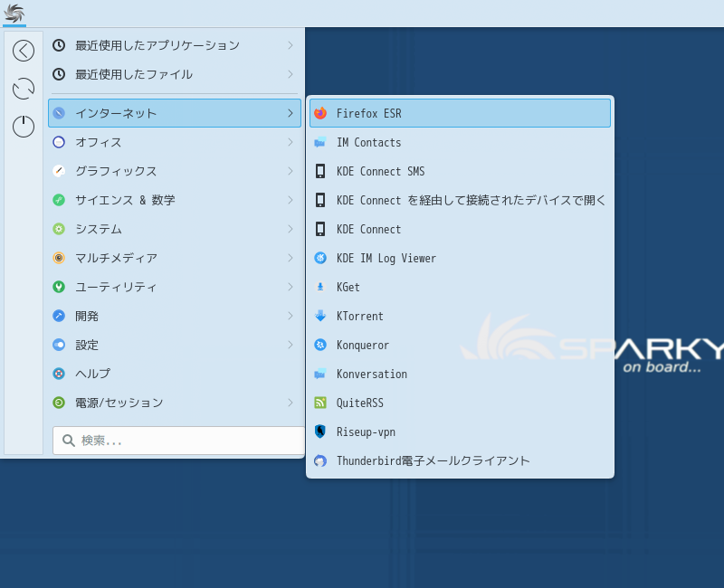724x588 pixels.
Task: Click the ユーティリティ category icon
Action: [59, 287]
